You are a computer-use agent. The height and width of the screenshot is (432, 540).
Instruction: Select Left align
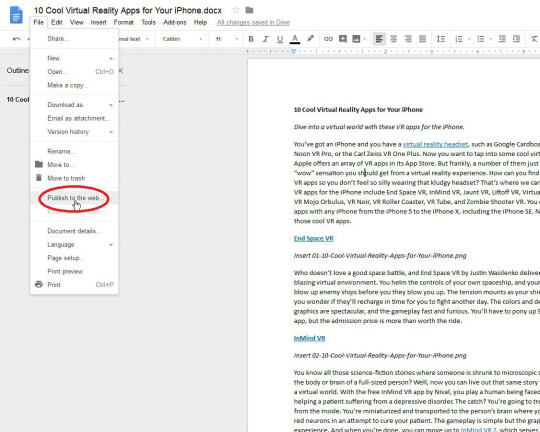379,39
